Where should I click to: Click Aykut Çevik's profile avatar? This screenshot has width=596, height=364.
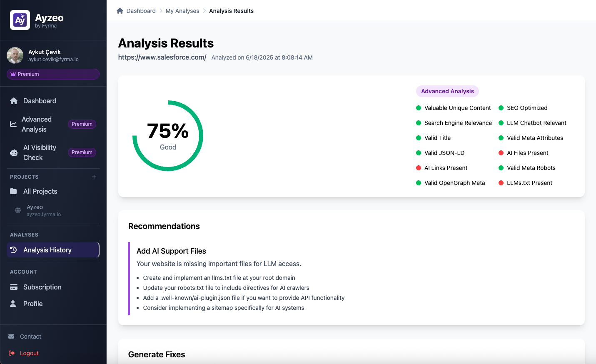[x=15, y=55]
